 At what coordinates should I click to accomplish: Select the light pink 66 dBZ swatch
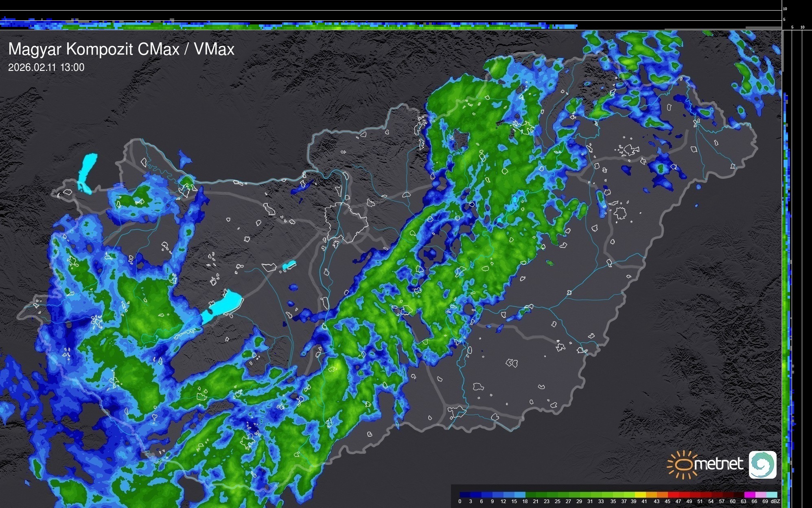coord(761,495)
